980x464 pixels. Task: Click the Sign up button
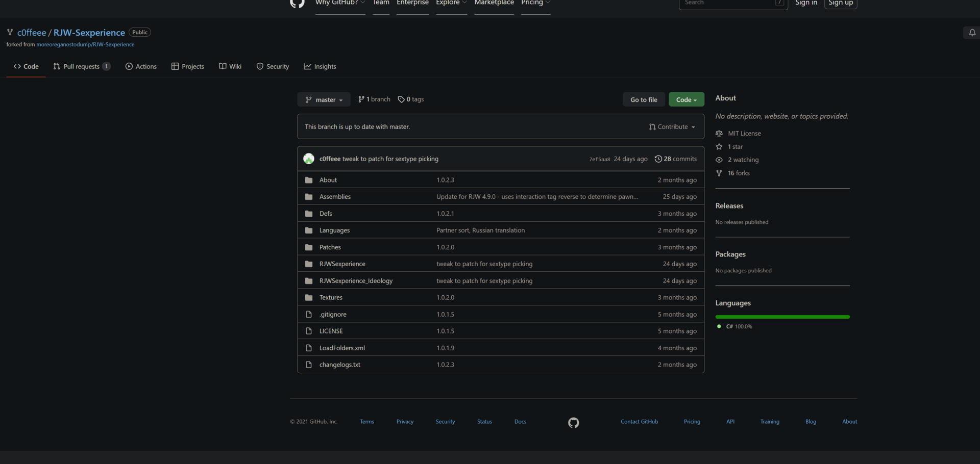[841, 3]
